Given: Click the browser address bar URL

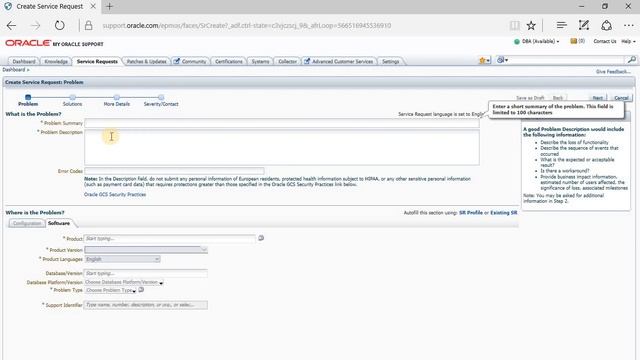Looking at the screenshot, I should (x=247, y=26).
